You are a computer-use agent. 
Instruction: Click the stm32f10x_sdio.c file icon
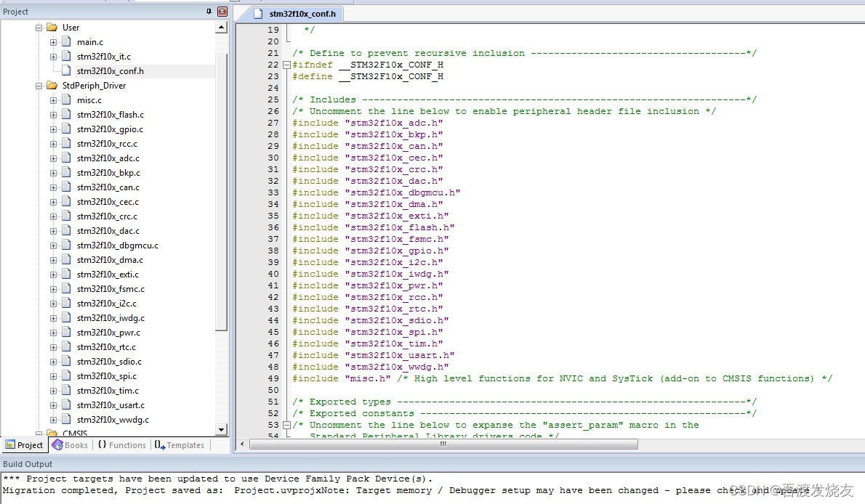point(66,361)
